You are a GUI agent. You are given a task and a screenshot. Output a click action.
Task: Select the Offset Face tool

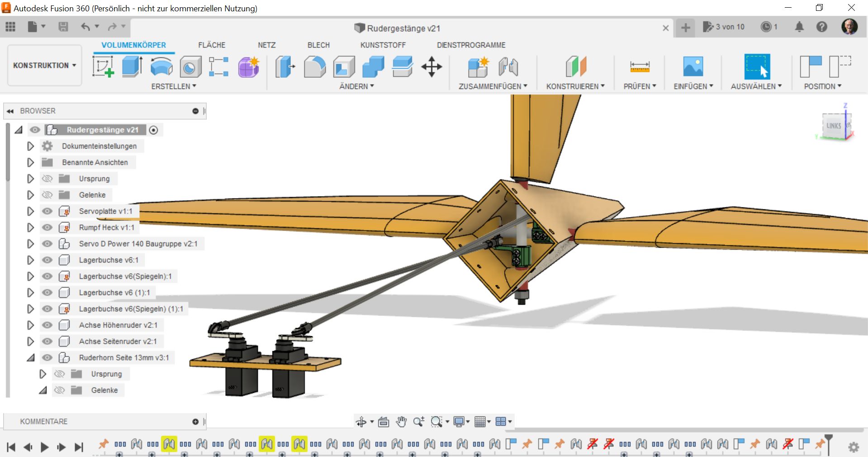click(403, 66)
